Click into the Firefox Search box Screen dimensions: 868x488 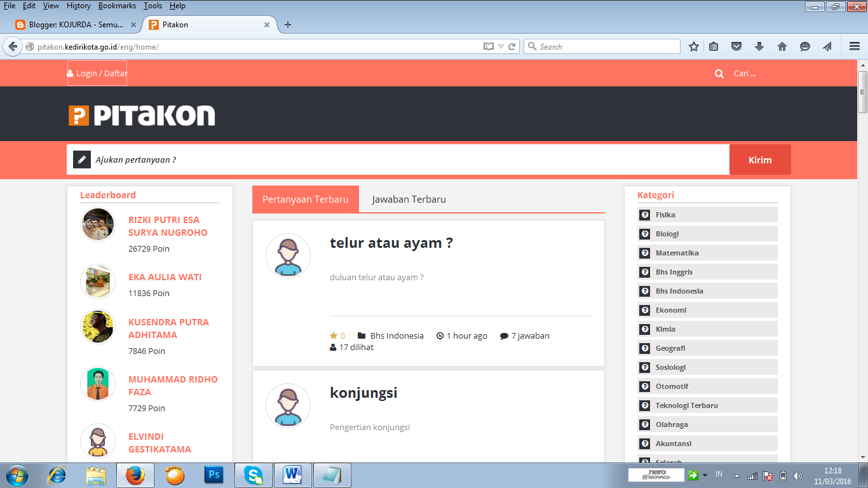tap(602, 46)
